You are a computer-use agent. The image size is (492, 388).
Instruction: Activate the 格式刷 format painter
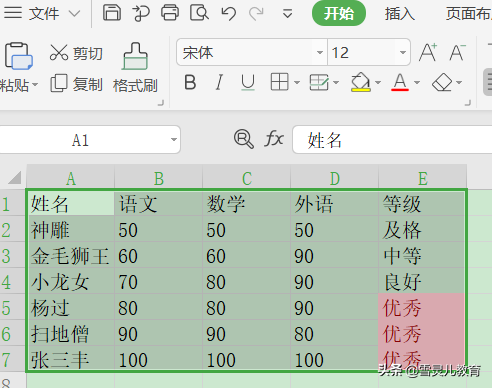[135, 68]
